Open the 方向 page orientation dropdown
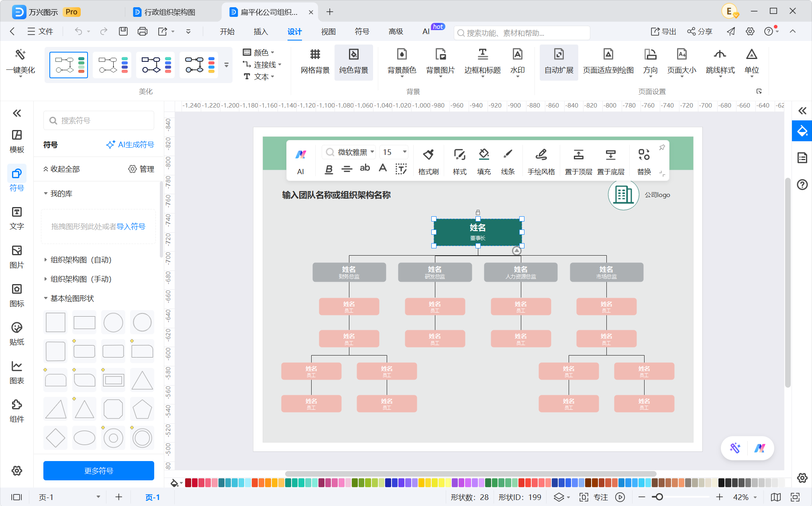 (650, 62)
